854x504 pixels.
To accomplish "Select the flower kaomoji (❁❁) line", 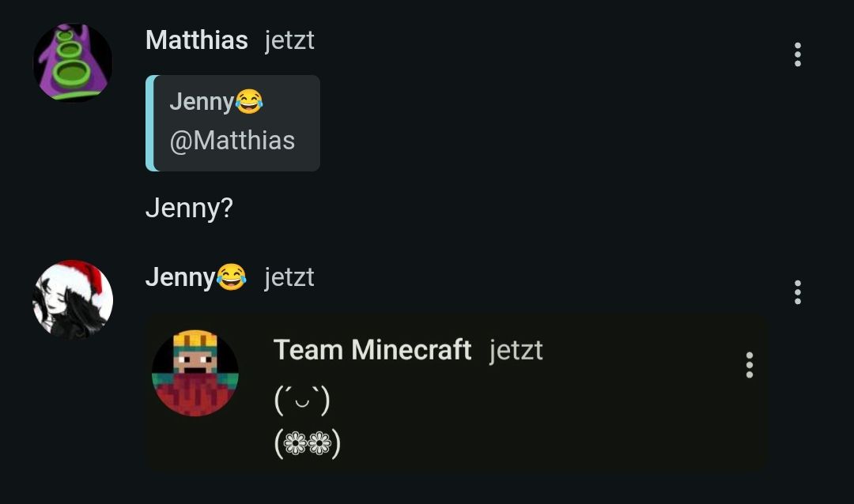I will click(308, 443).
